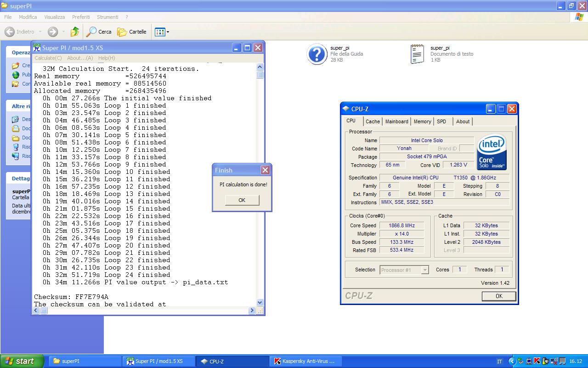Switch to the Cache tab in CPU-Z
This screenshot has height=368, width=588.
[x=373, y=121]
